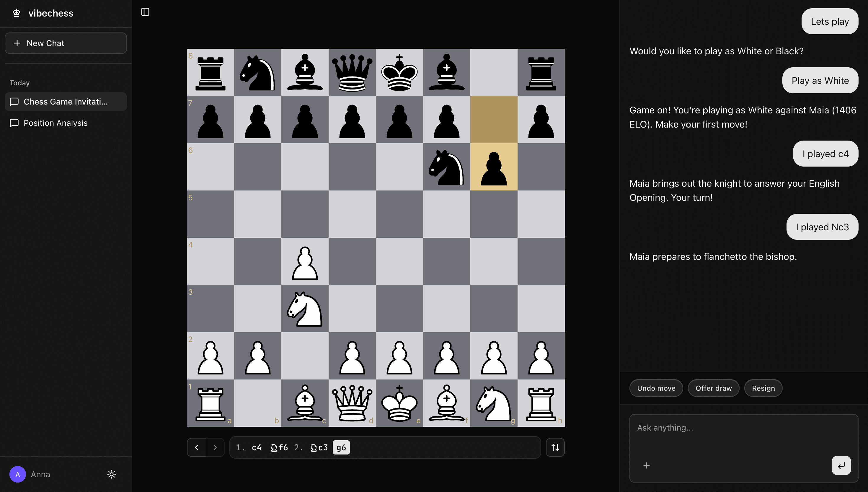The image size is (868, 492).
Task: Open the Position Analysis chat
Action: pos(56,123)
